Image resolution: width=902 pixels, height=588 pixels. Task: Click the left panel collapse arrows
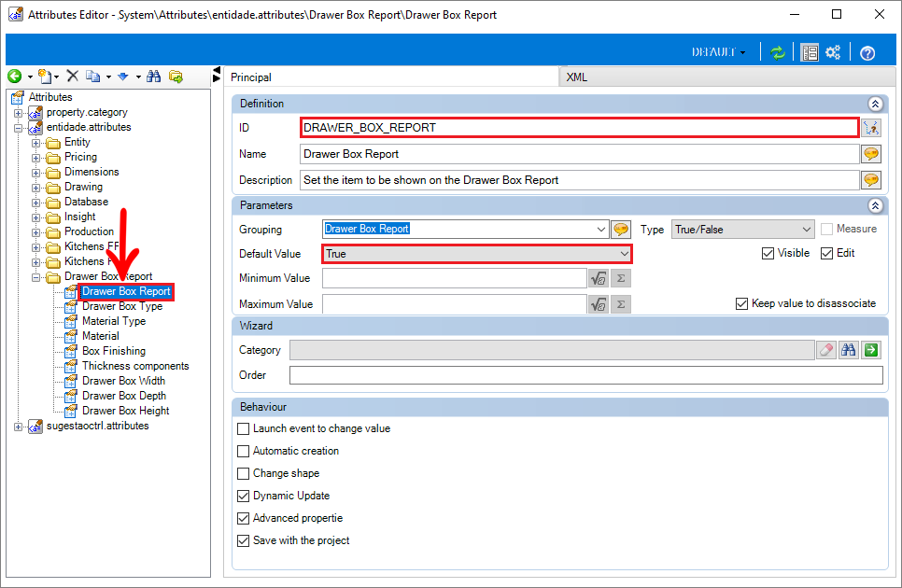(217, 74)
